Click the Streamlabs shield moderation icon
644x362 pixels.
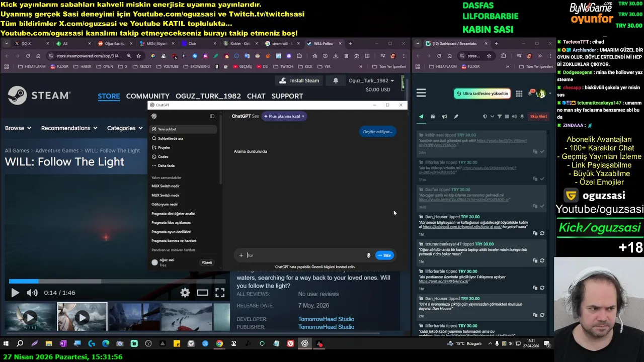pyautogui.click(x=485, y=117)
